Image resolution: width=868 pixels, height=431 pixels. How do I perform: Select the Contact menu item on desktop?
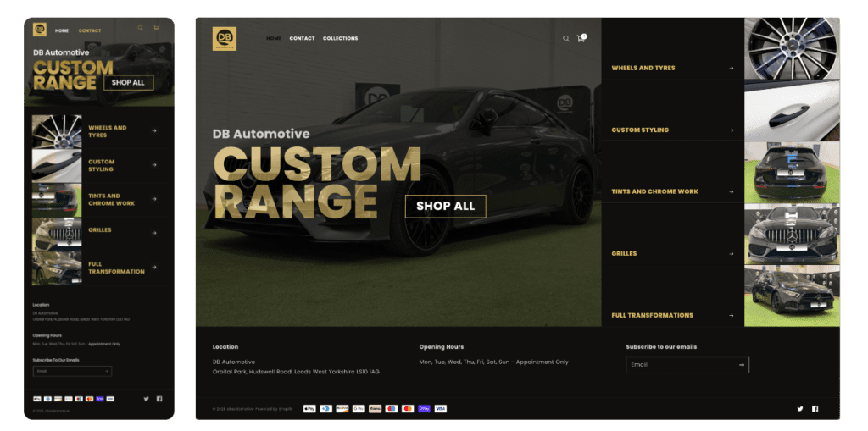tap(302, 38)
